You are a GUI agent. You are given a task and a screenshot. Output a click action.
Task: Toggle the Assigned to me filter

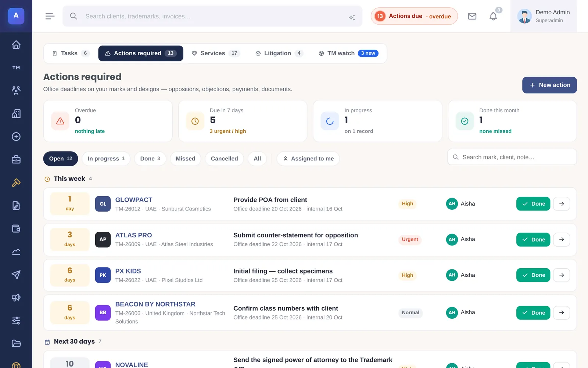[x=308, y=159]
